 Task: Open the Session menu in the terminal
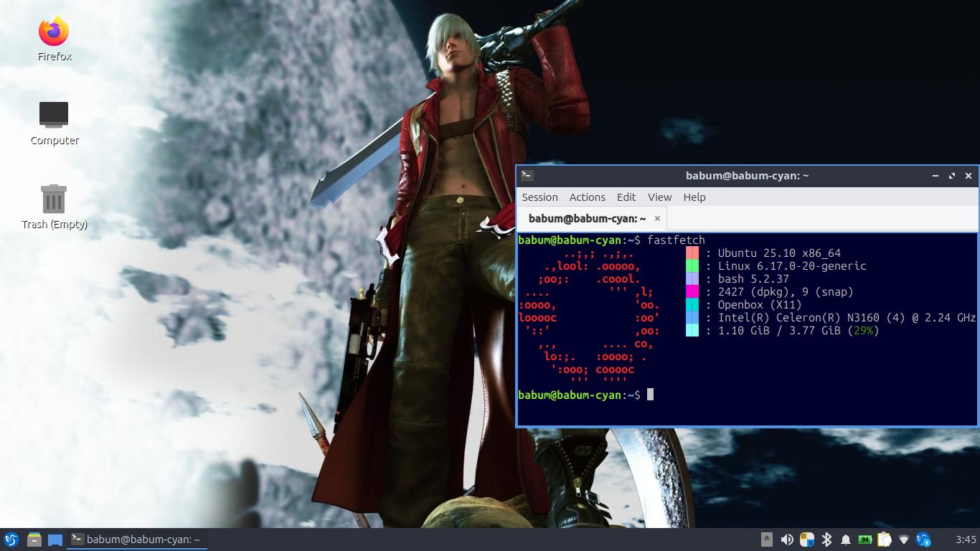click(x=540, y=197)
